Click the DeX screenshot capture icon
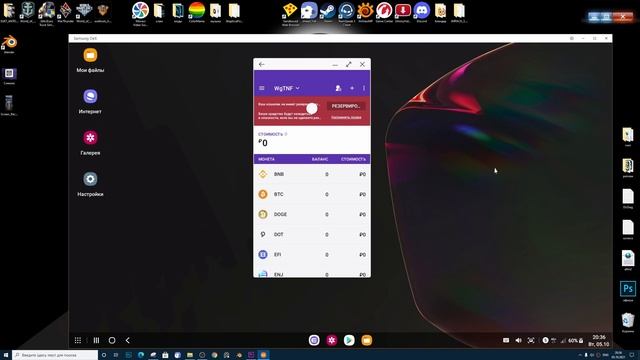The image size is (640, 360). coord(531,340)
